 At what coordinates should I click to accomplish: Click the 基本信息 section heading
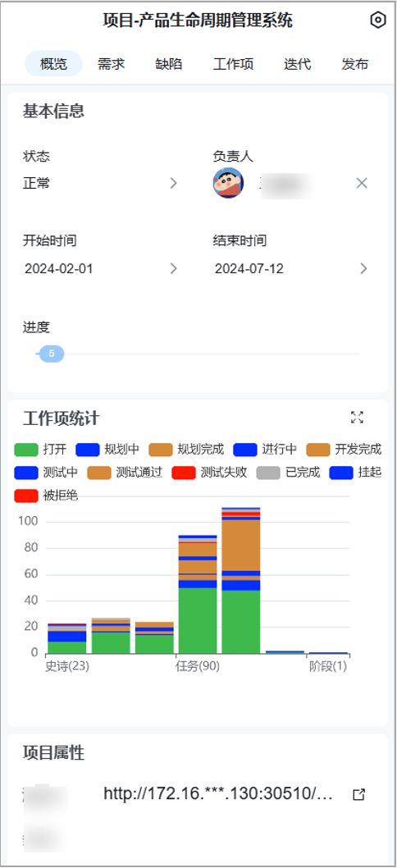(x=53, y=112)
